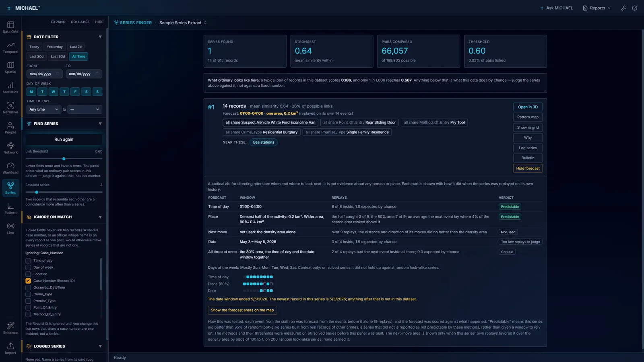Viewport: 644px width, 362px height.
Task: Open the Reports menu
Action: [597, 8]
